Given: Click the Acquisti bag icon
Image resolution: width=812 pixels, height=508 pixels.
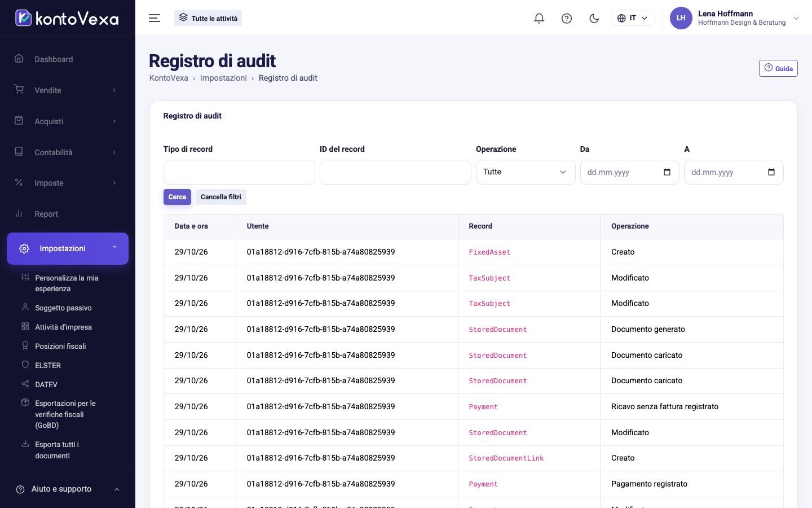Looking at the screenshot, I should [x=19, y=121].
